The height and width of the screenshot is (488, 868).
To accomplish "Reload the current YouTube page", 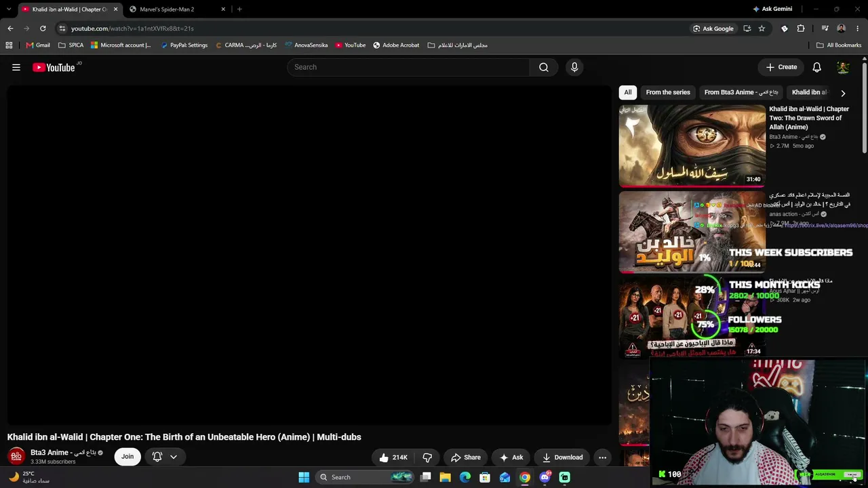I will pos(43,28).
